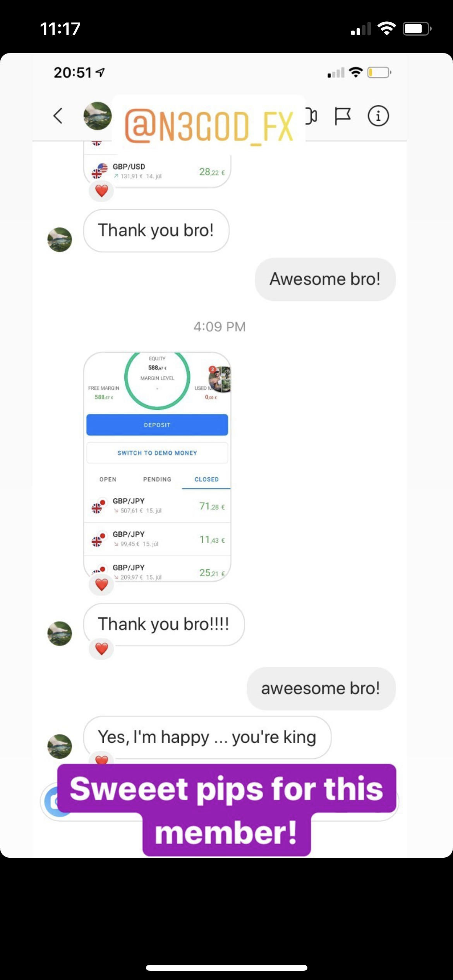This screenshot has height=980, width=453.
Task: Tap heart reaction under 'Thank you bro!!!!' message
Action: (x=101, y=649)
